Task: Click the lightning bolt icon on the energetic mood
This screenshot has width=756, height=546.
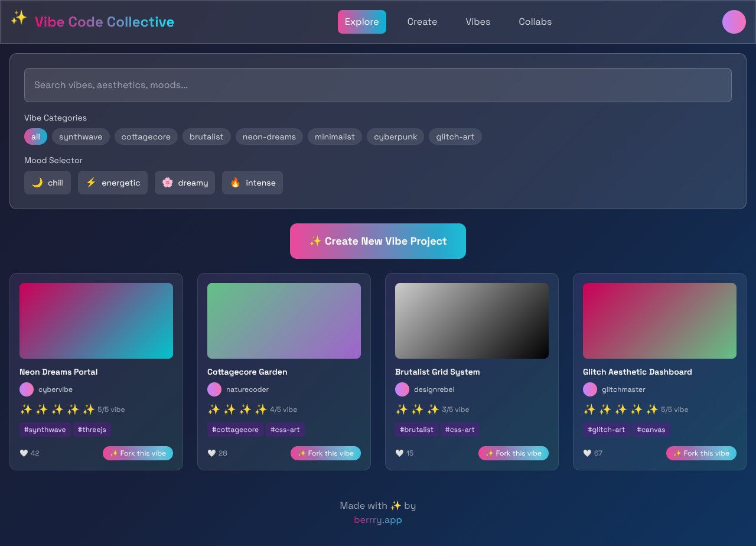Action: pyautogui.click(x=90, y=182)
